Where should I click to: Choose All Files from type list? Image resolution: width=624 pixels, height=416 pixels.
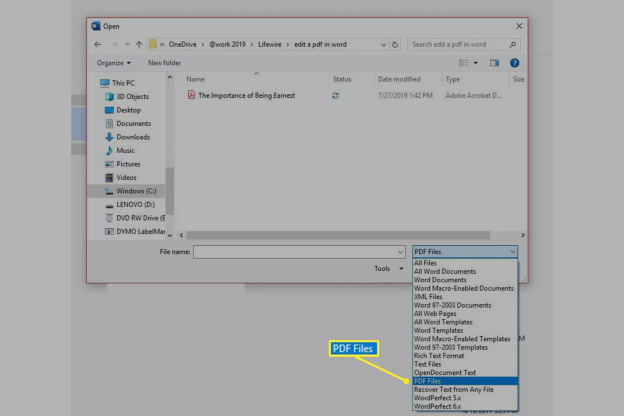[465, 263]
